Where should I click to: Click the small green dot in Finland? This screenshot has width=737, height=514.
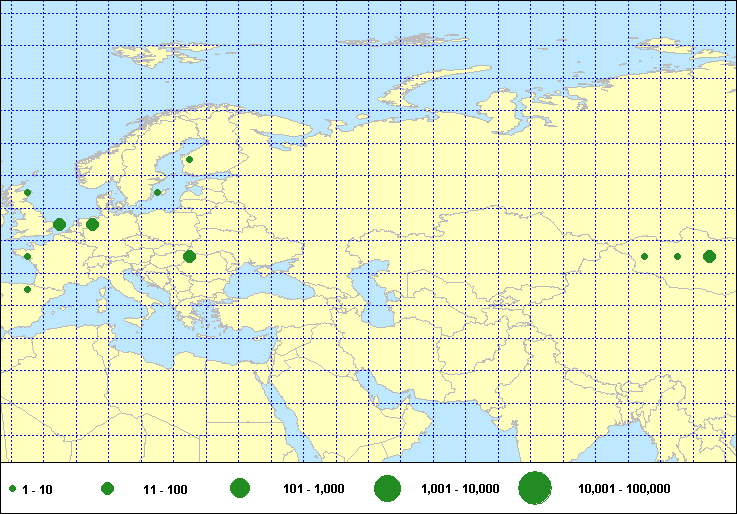189,159
